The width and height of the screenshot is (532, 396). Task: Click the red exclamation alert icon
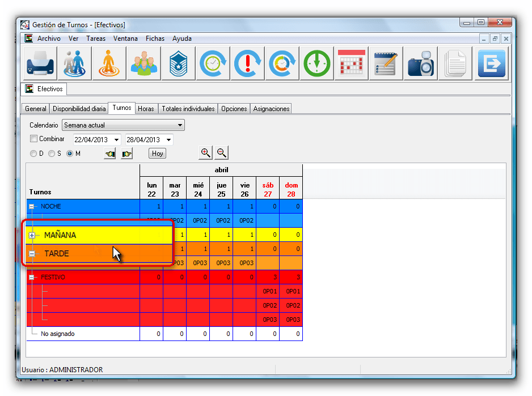pos(248,63)
